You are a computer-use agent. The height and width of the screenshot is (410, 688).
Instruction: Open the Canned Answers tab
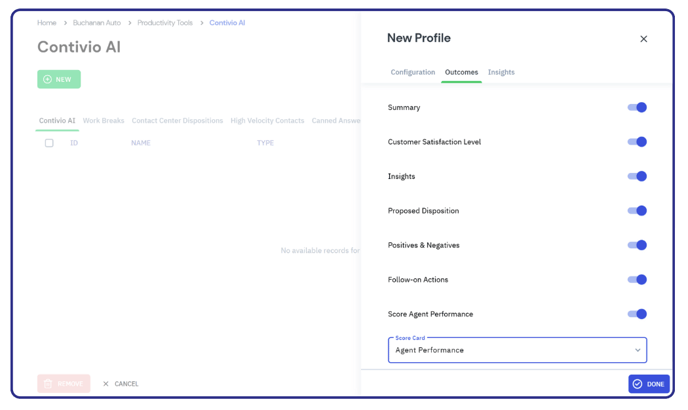tap(336, 121)
